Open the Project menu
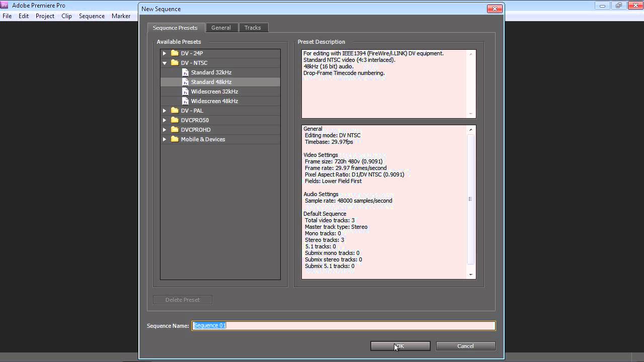This screenshot has height=362, width=644. (x=45, y=16)
